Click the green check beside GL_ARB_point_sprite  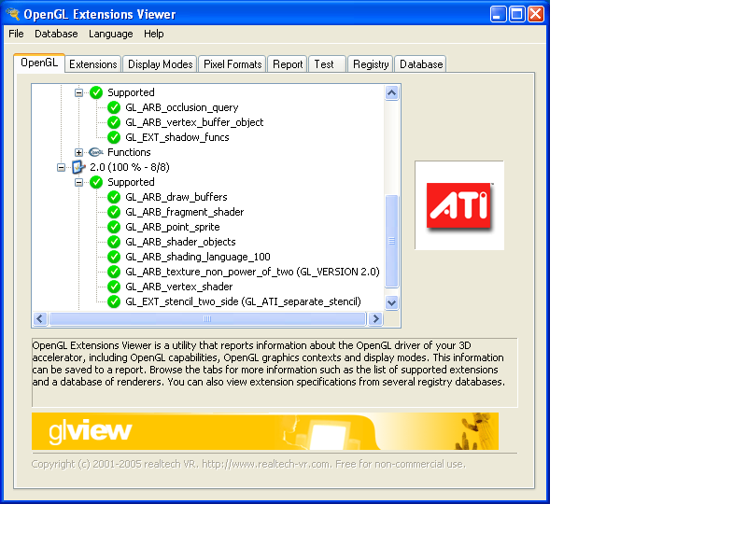[x=114, y=227]
